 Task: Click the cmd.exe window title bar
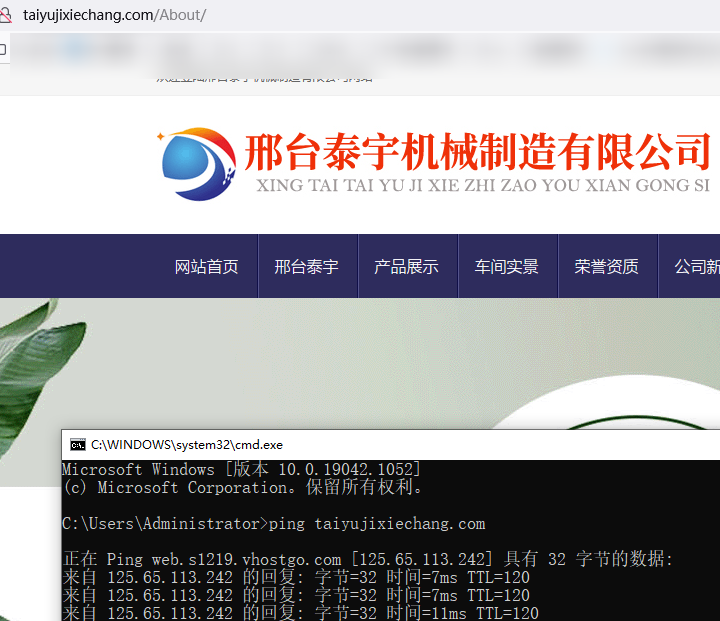click(400, 444)
